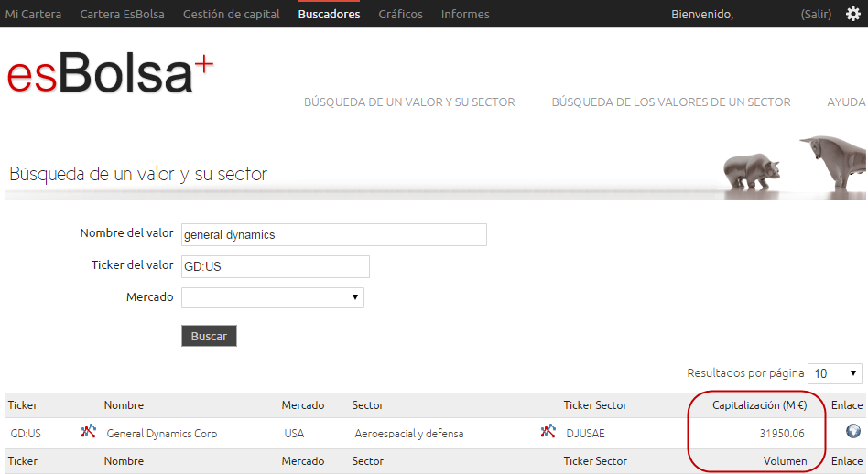The image size is (868, 474).
Task: Select the USA market cell
Action: (x=294, y=433)
